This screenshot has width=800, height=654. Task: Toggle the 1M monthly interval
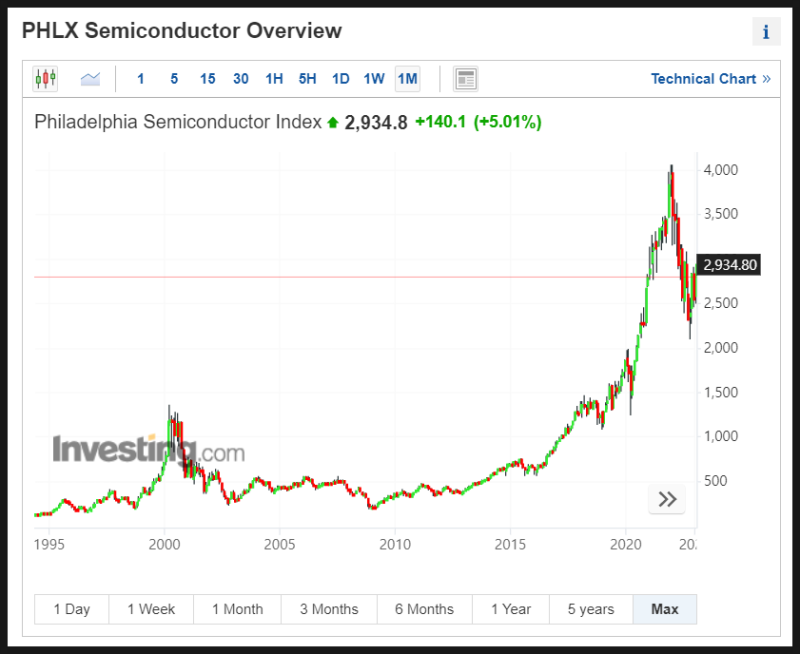[x=407, y=79]
